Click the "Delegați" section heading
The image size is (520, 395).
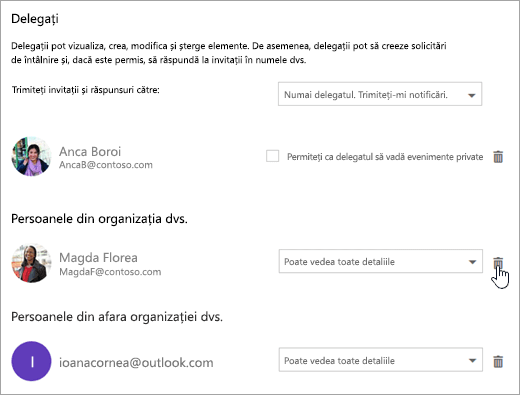pyautogui.click(x=35, y=19)
